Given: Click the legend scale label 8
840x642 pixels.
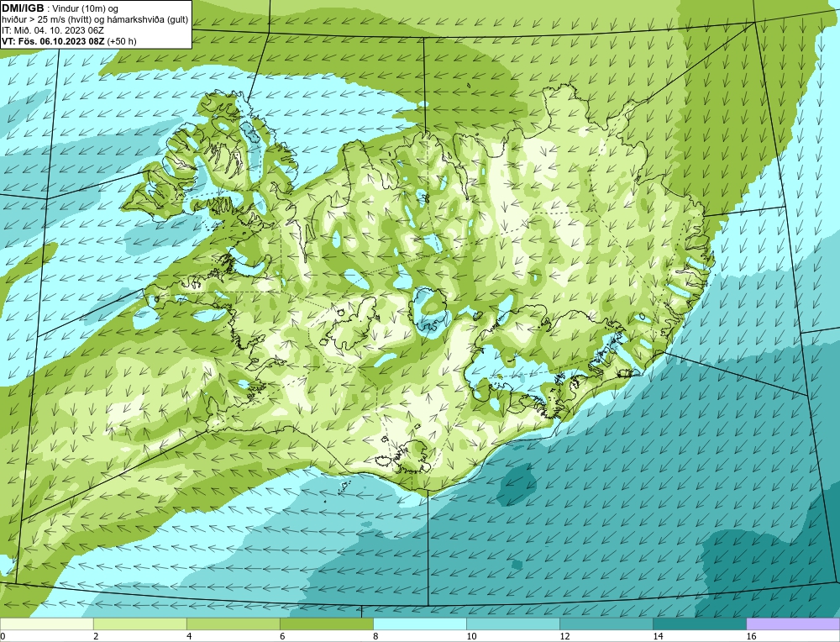Looking at the screenshot, I should 375,636.
